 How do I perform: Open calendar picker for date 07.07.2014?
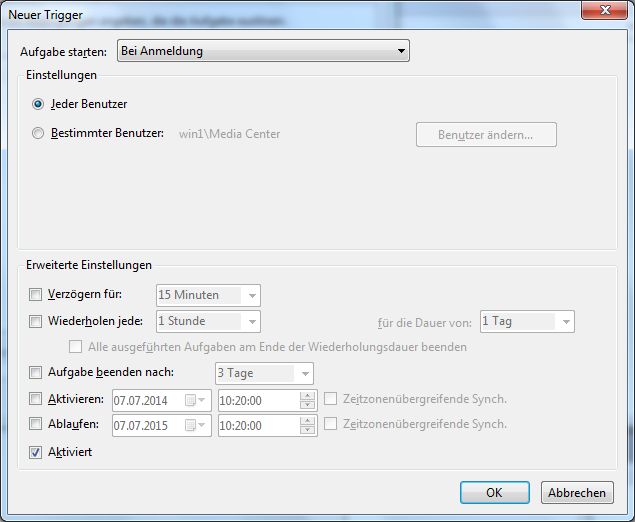click(195, 401)
